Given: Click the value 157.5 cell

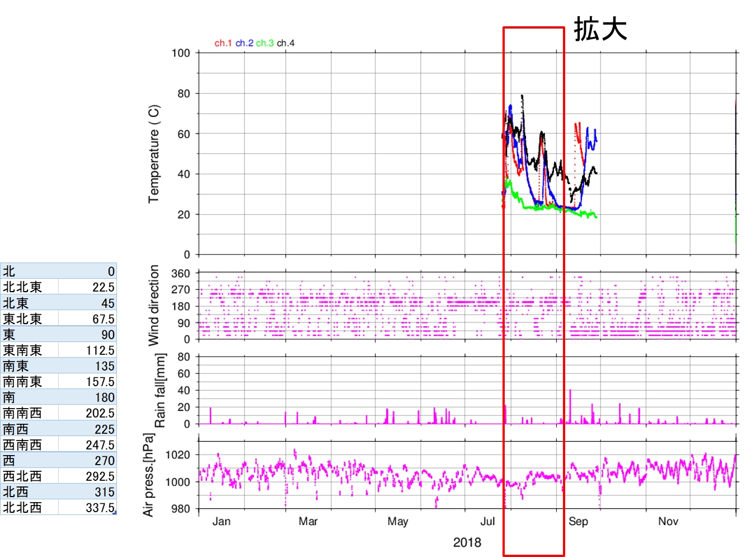Looking at the screenshot, I should [x=88, y=381].
